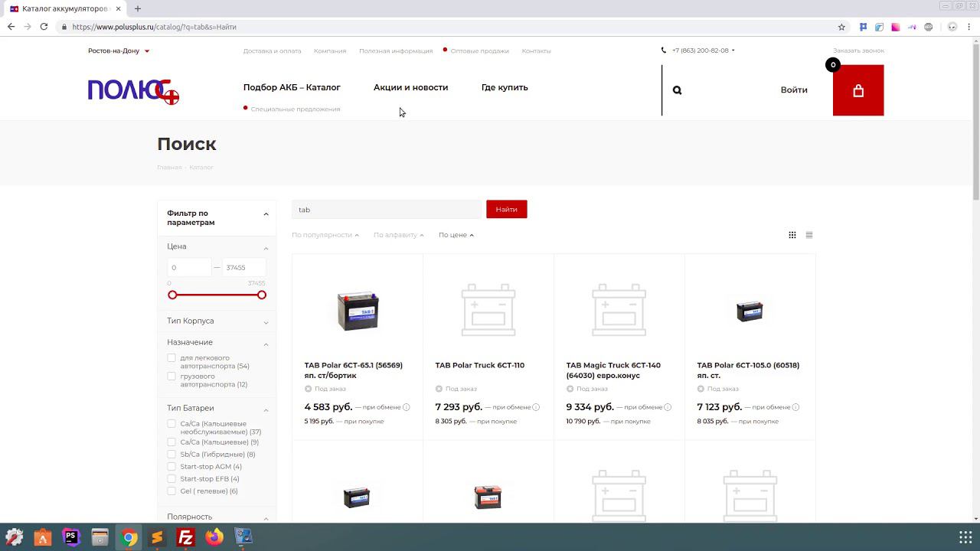Check 'Ca/Ca (Кальциевые необслуживаемые)' filter
980x551 pixels.
click(171, 424)
